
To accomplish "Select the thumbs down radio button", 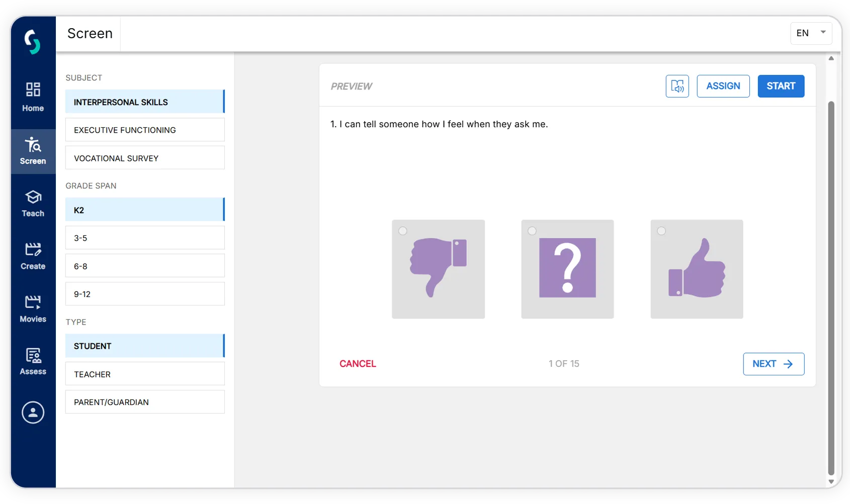I will [x=403, y=231].
